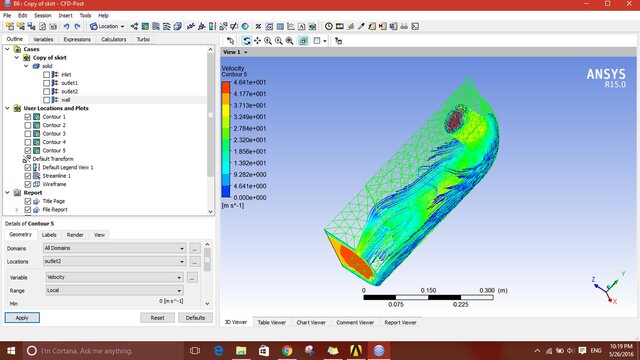Check the Contour 3 visibility checkbox
640x360 pixels.
pyautogui.click(x=28, y=134)
